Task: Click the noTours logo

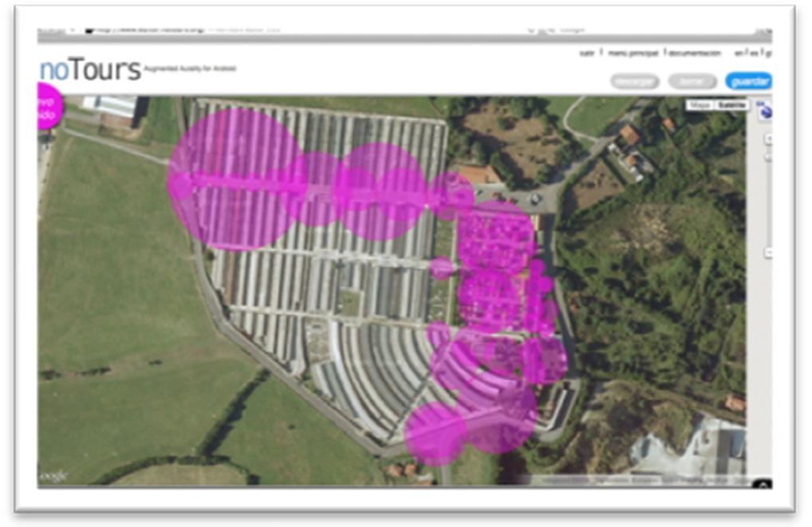Action: (x=90, y=70)
